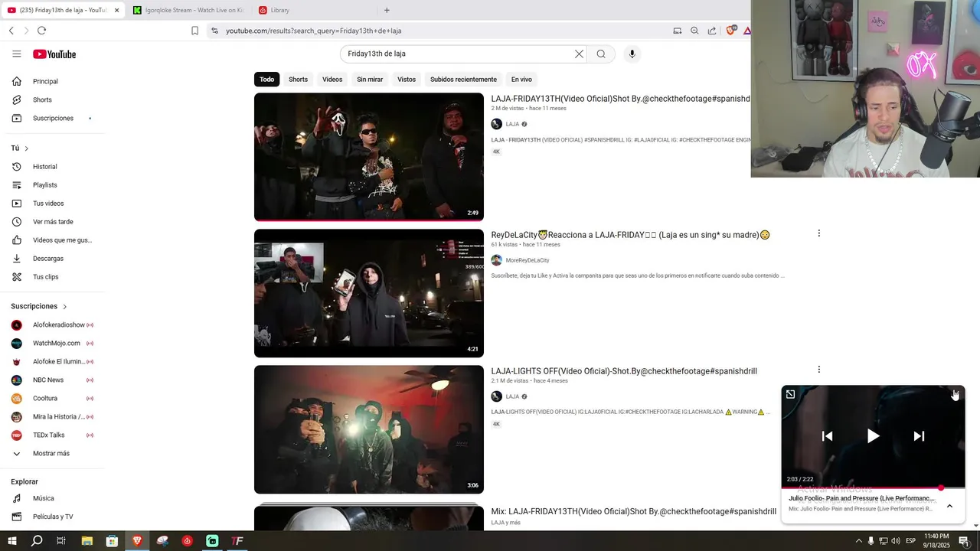The image size is (980, 551).
Task: Open LAJA-LIGHTS OFF video title link
Action: coord(624,371)
